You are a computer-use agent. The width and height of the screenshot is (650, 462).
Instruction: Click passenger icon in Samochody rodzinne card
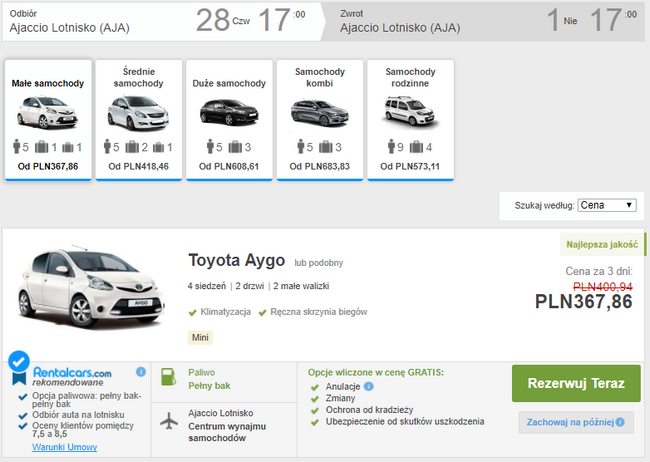(391, 146)
